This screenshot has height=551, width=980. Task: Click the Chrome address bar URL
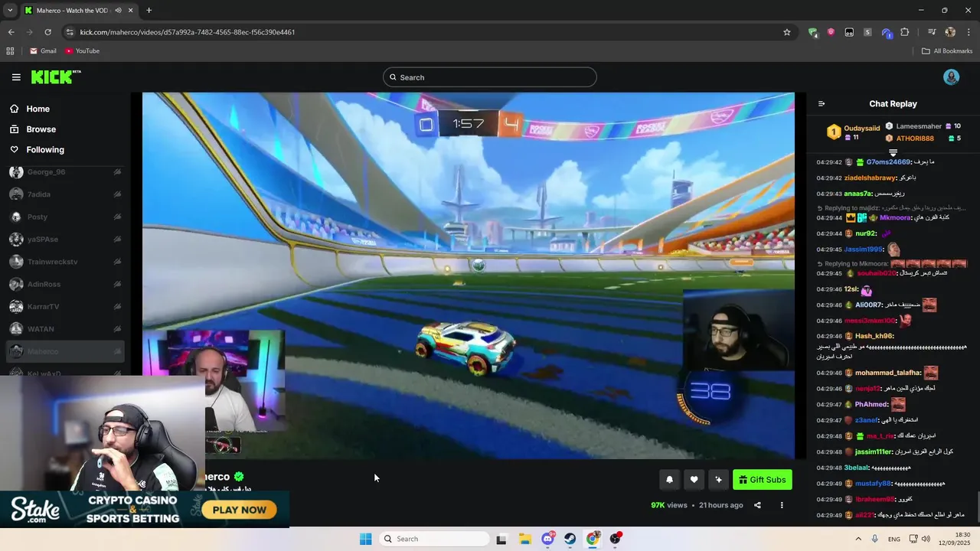tap(188, 32)
